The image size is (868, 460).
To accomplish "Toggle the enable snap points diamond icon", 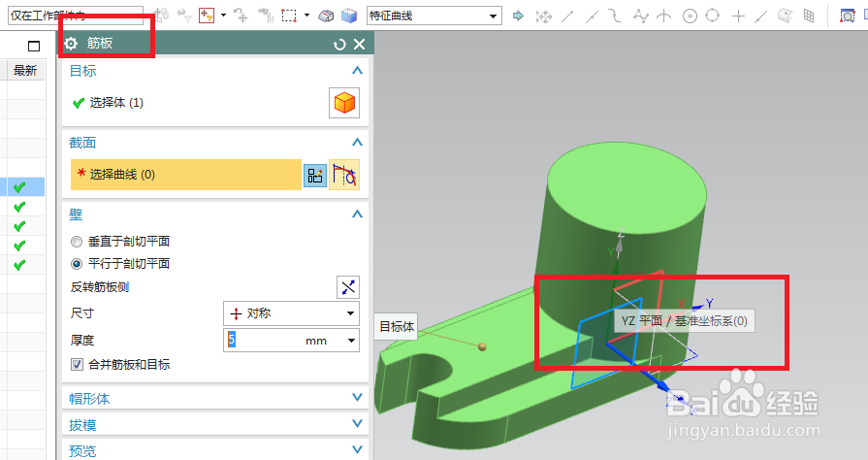I will [544, 16].
